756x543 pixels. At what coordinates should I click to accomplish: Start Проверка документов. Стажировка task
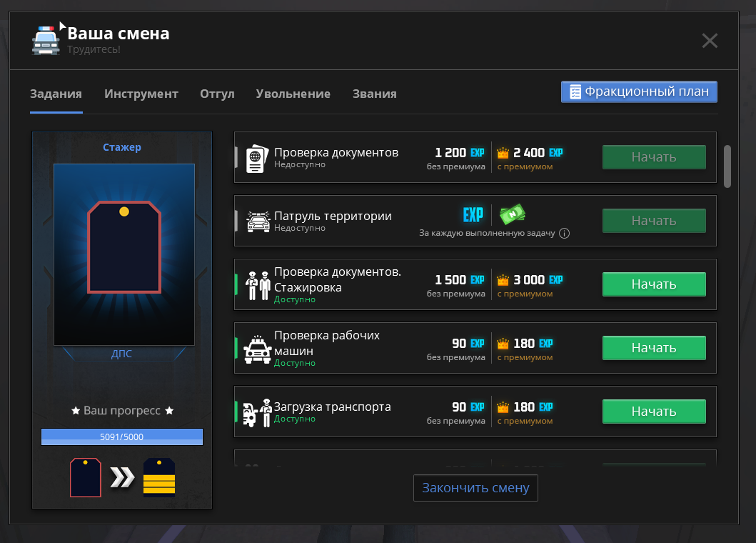(x=654, y=284)
